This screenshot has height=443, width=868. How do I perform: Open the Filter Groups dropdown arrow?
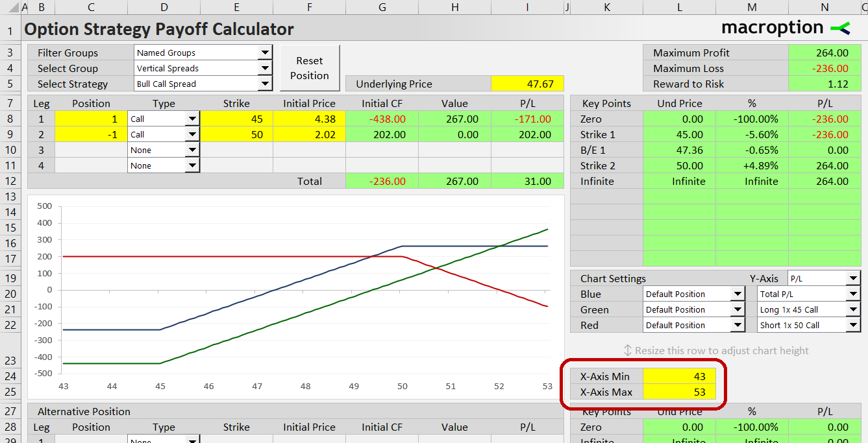point(265,53)
